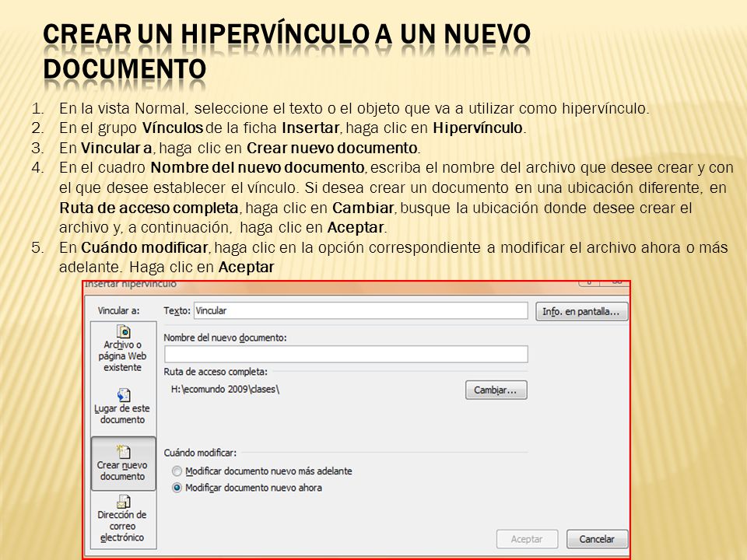Click the Cancelar button
The image size is (747, 560).
597,539
